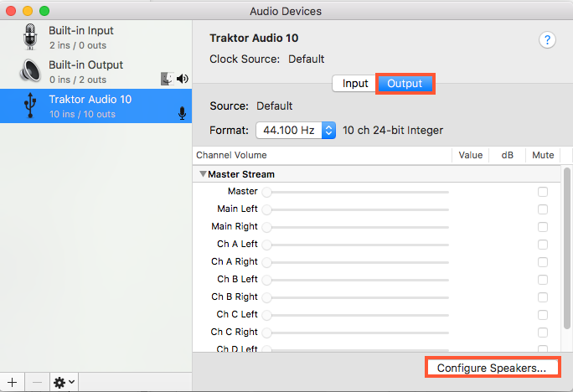Click the plus button to add device
This screenshot has width=573, height=392.
pyautogui.click(x=12, y=381)
